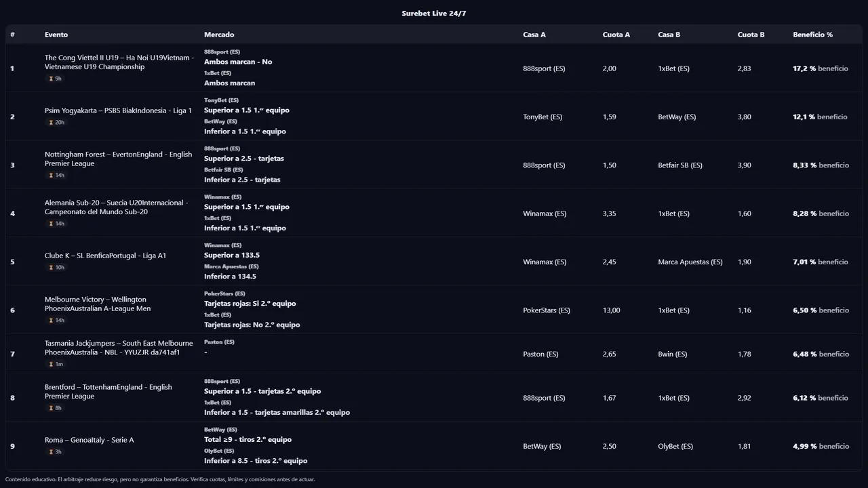Click the 1m hourglass badge under Tasmania Jackjumpers
This screenshot has height=488, width=868.
[x=56, y=365]
